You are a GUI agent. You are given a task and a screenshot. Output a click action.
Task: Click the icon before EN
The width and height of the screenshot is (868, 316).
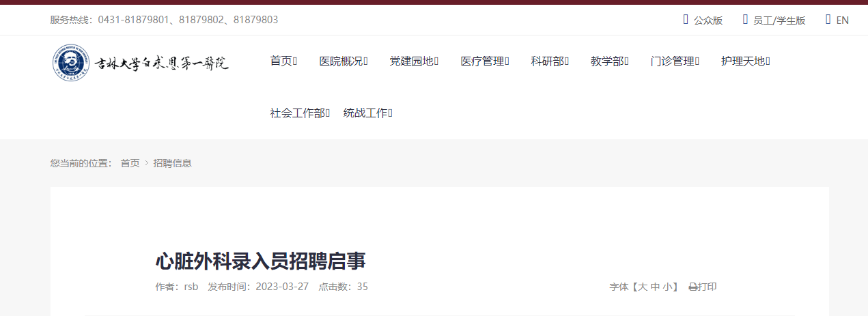pos(828,20)
